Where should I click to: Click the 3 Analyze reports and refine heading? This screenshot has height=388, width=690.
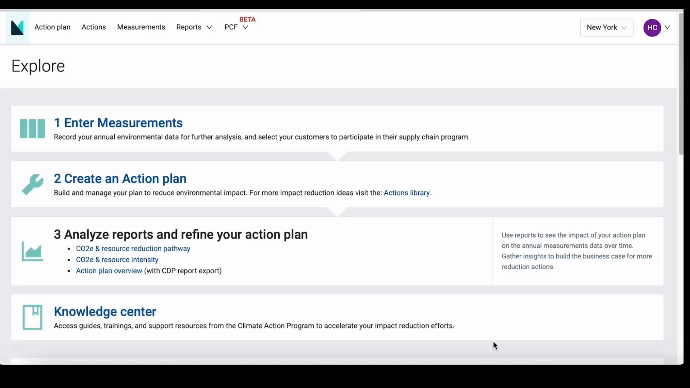[180, 234]
